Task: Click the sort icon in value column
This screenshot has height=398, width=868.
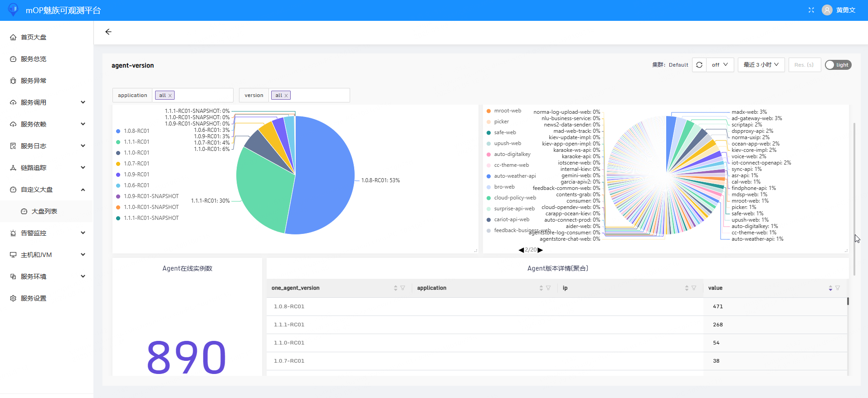Action: point(830,288)
